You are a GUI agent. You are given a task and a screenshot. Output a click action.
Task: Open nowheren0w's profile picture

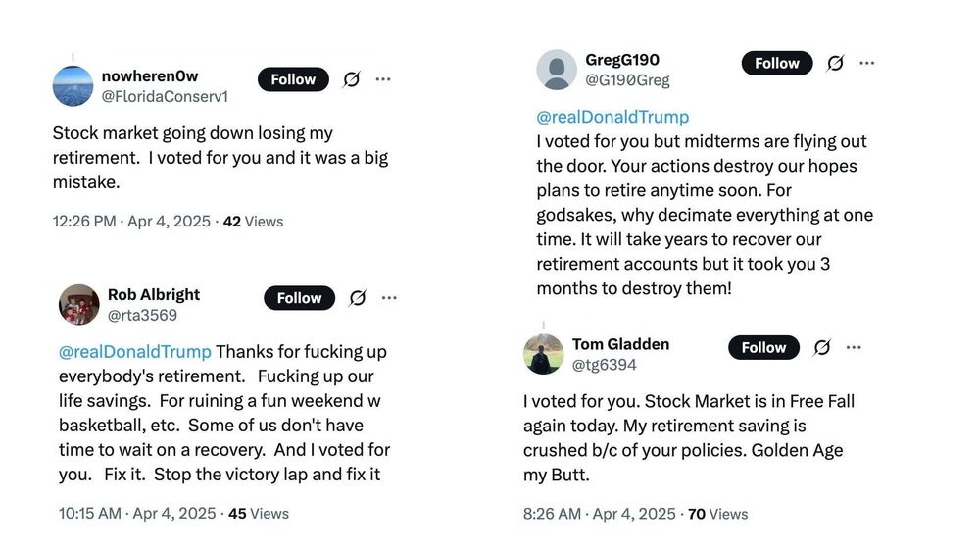(73, 86)
